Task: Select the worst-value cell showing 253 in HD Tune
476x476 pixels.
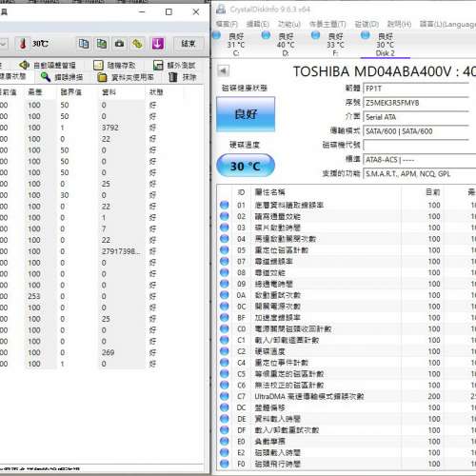Action: tap(34, 296)
